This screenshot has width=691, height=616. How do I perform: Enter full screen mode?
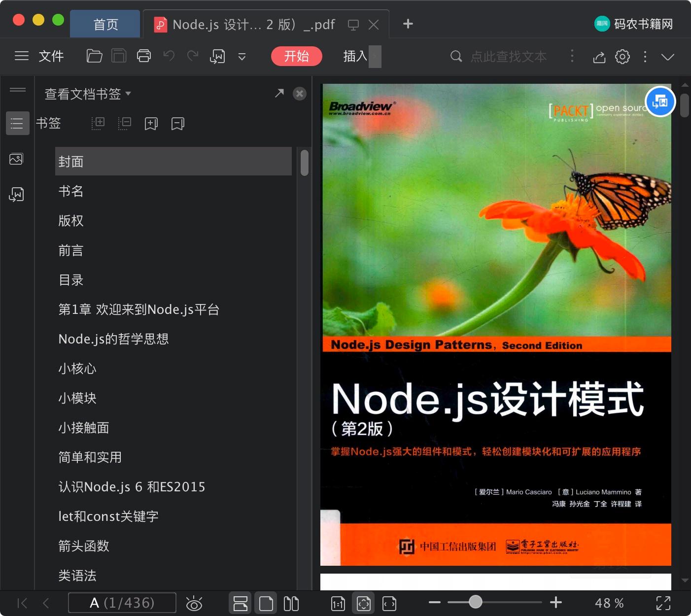coord(663,603)
